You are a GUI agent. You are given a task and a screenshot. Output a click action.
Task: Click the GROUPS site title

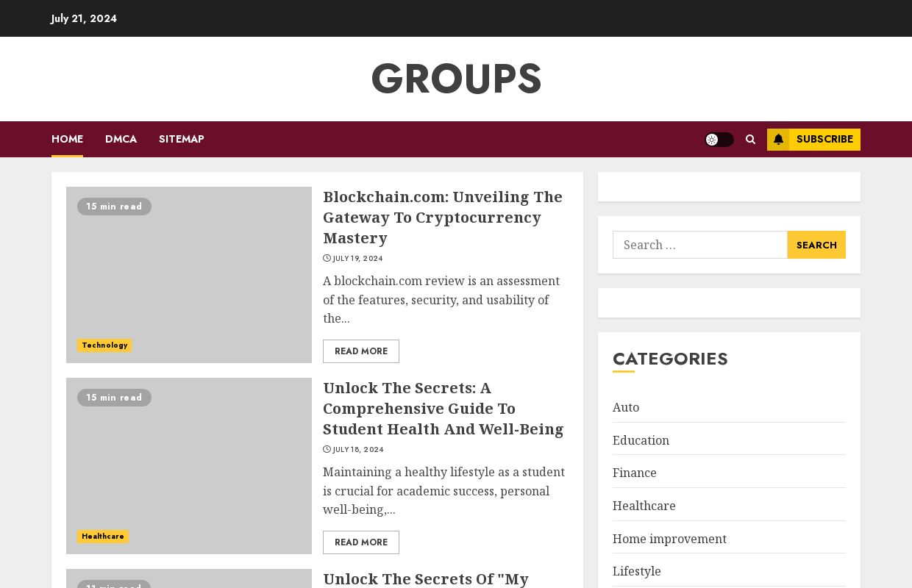pos(456,79)
